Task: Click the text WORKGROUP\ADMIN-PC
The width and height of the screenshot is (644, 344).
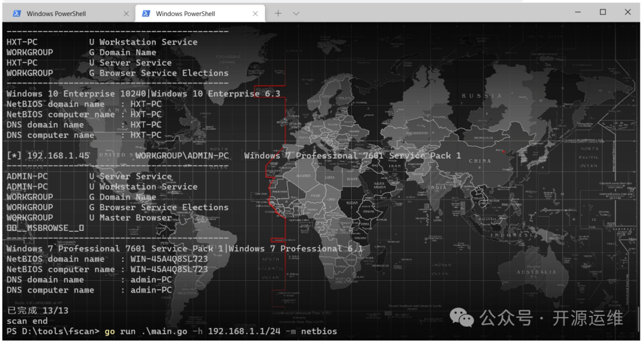Action: click(x=182, y=156)
